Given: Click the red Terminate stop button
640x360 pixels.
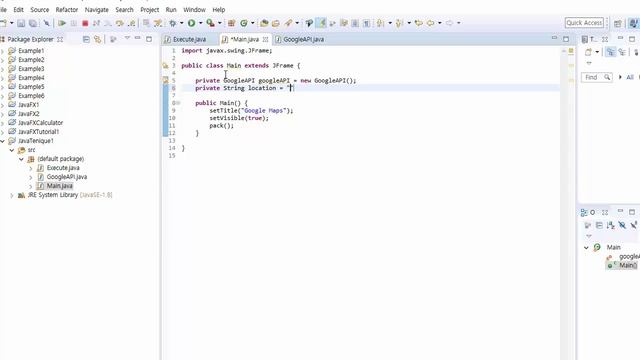Looking at the screenshot, I should click(85, 23).
